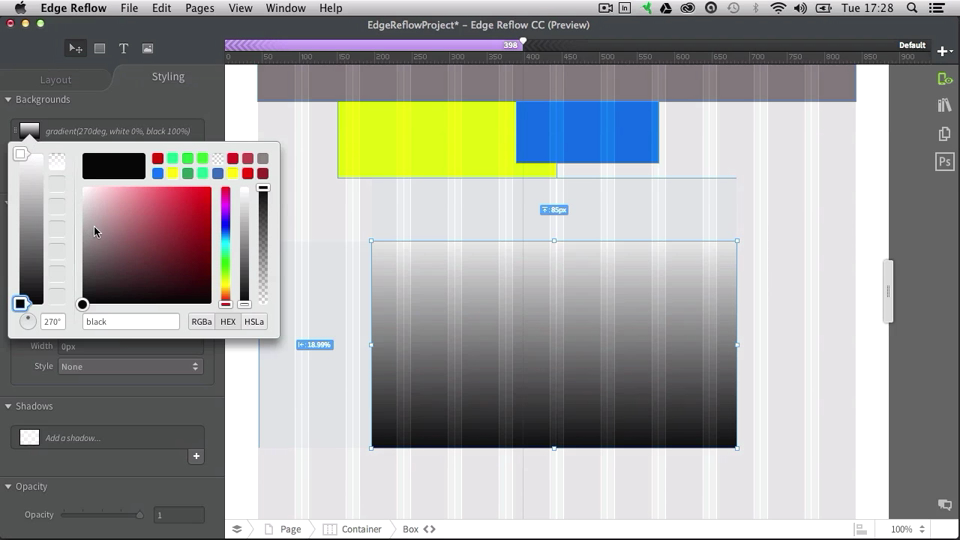Click the Default breakpoint label
Viewport: 960px width, 540px height.
(x=912, y=45)
